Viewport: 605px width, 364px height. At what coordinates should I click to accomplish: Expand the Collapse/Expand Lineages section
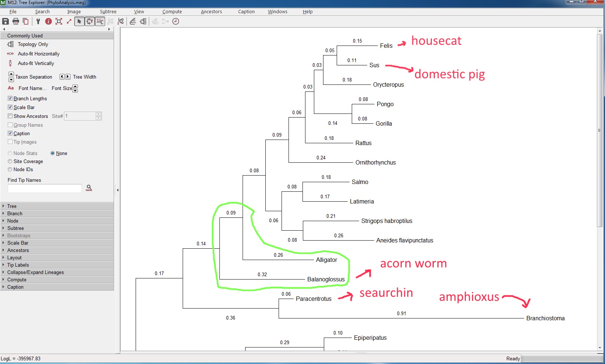click(57, 272)
